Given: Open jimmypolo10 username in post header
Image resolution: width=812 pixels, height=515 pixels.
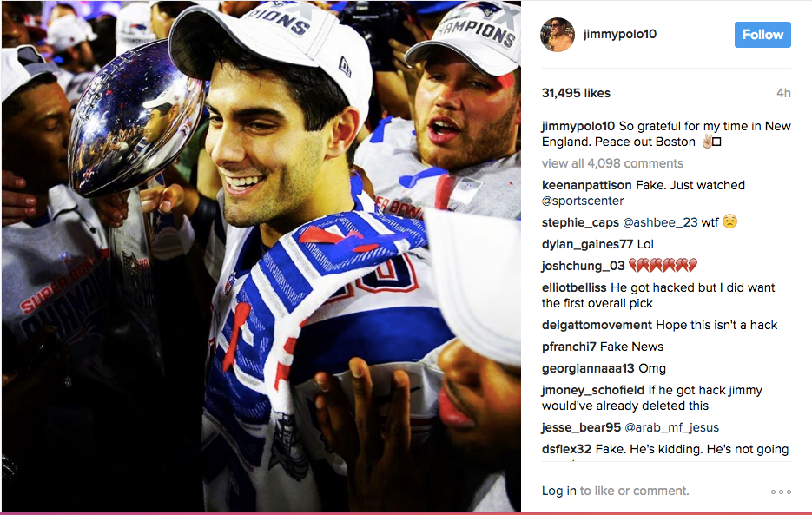Looking at the screenshot, I should [619, 34].
